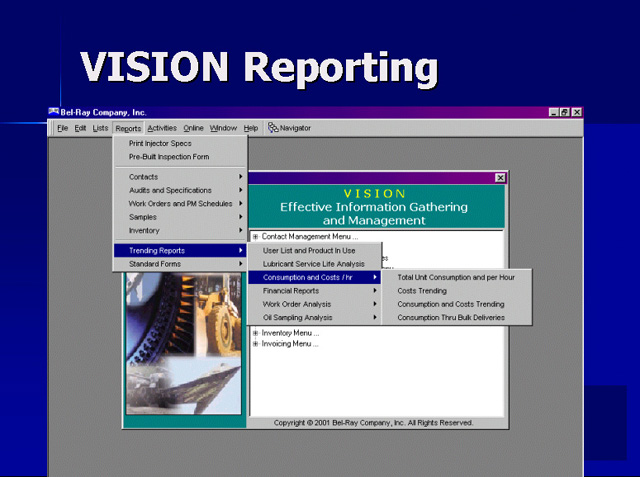Image resolution: width=640 pixels, height=477 pixels.
Task: Select Contact Management Menu tree label
Action: [310, 237]
